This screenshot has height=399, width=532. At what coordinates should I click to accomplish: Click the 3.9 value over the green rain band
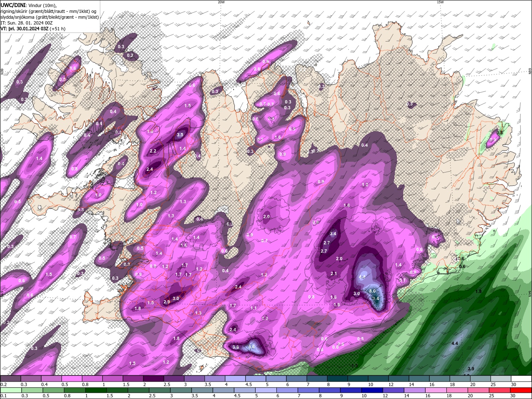pos(471,369)
